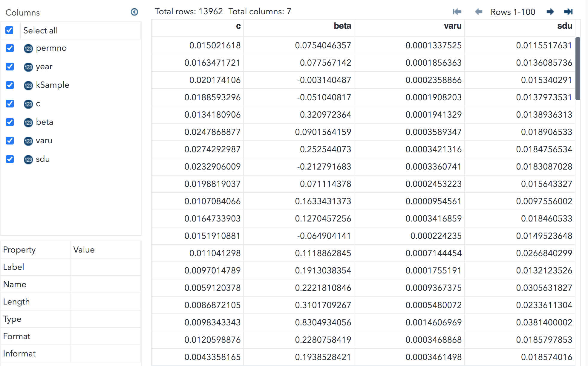Click the Informat property row

coord(71,353)
